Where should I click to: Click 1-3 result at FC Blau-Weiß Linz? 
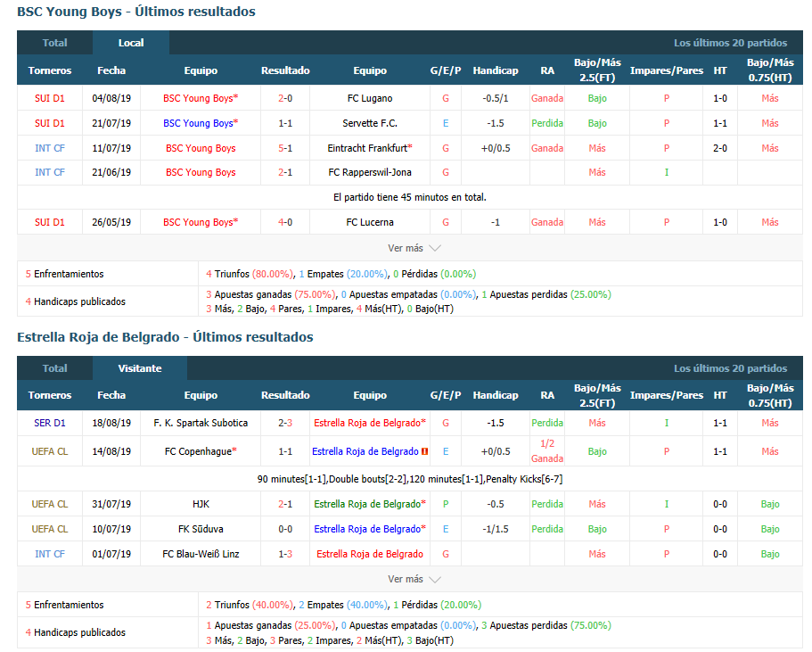tap(285, 554)
